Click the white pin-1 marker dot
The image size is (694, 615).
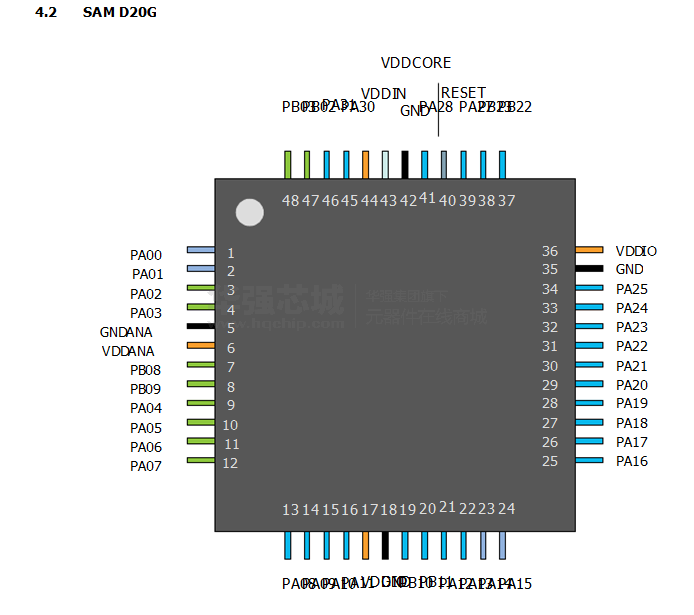click(x=249, y=213)
